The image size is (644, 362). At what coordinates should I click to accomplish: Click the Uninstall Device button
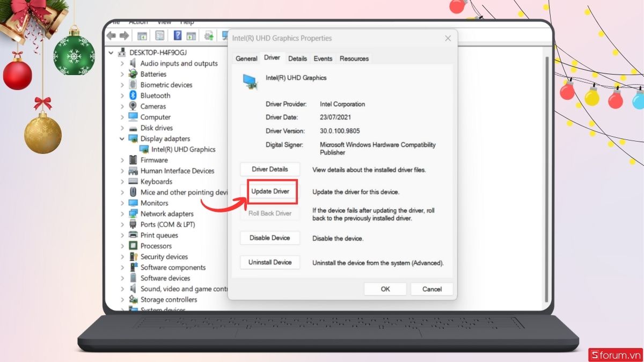pyautogui.click(x=269, y=262)
